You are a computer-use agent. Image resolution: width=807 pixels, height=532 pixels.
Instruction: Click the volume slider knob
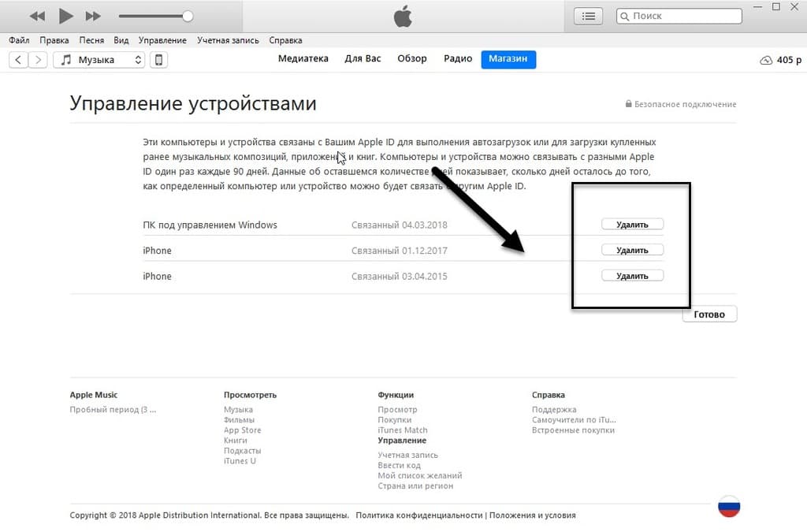coord(188,17)
